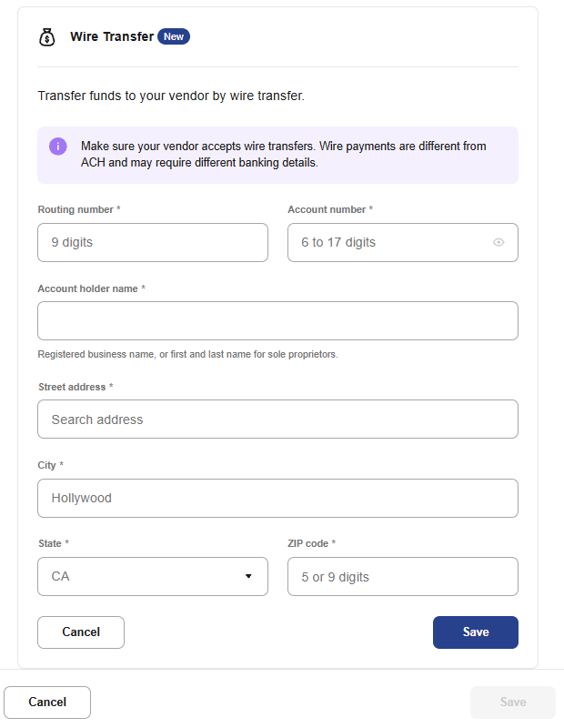Click the blue Save button

[475, 632]
